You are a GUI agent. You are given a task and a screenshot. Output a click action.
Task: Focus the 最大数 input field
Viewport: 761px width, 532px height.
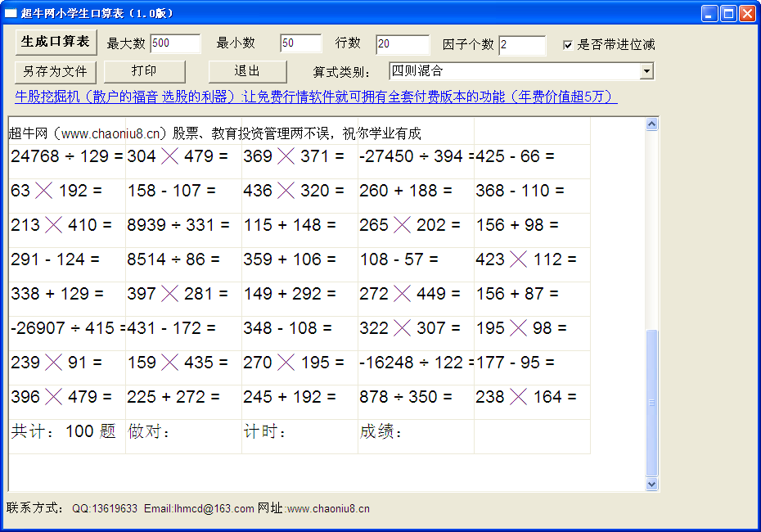175,43
